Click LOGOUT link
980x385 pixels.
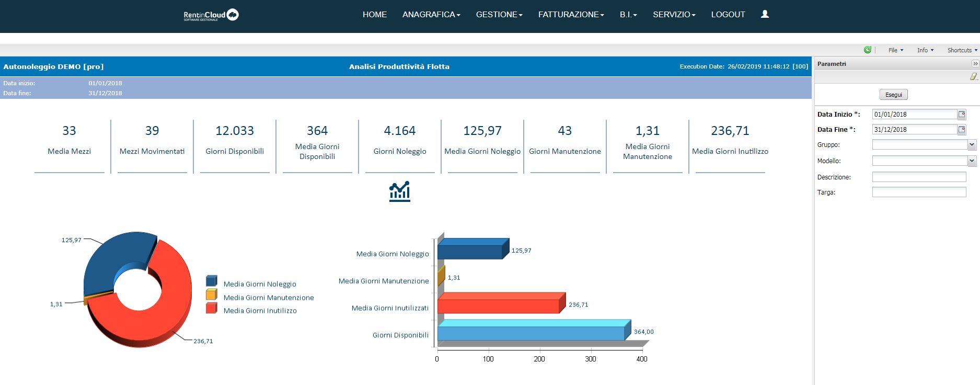(x=728, y=15)
